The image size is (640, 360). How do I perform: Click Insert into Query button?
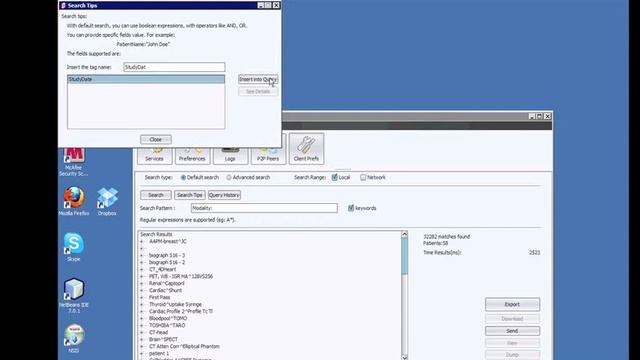click(x=258, y=79)
